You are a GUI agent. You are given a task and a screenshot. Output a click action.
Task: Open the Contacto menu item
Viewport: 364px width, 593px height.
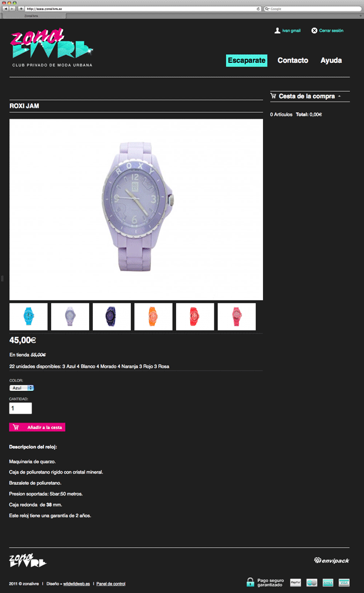(x=292, y=61)
